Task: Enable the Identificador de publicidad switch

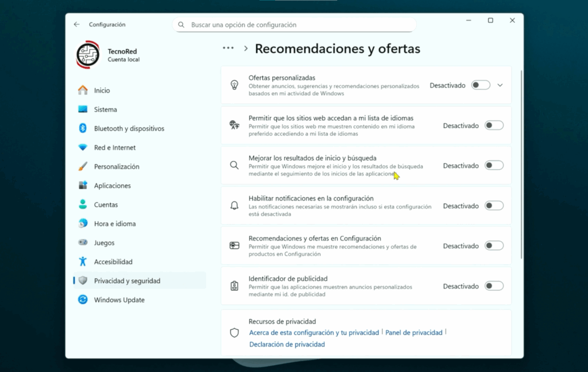Action: pos(493,286)
